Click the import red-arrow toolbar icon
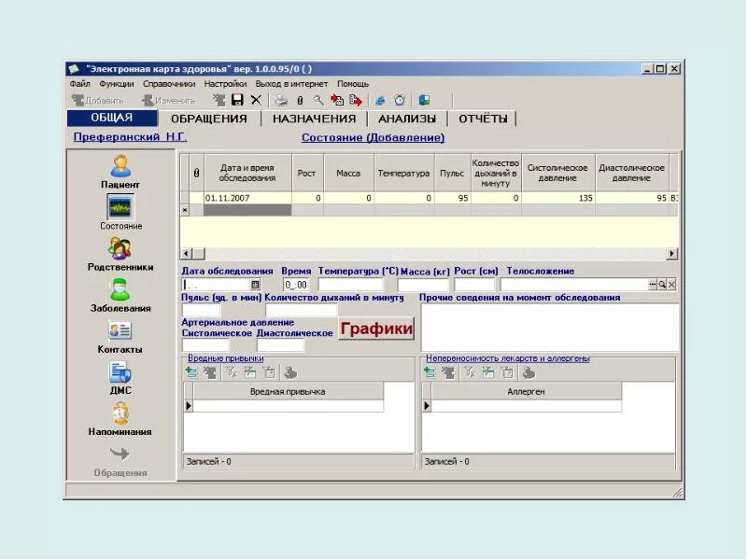The image size is (747, 560). click(337, 100)
